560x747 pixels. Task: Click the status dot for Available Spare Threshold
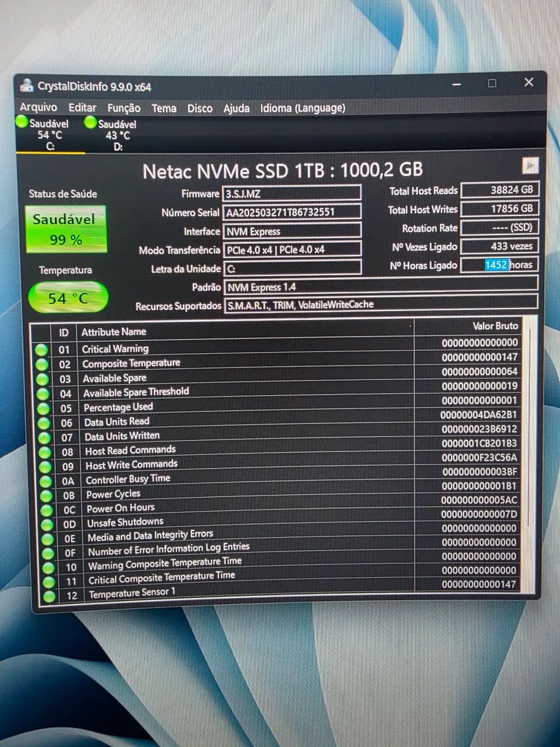pos(43,394)
